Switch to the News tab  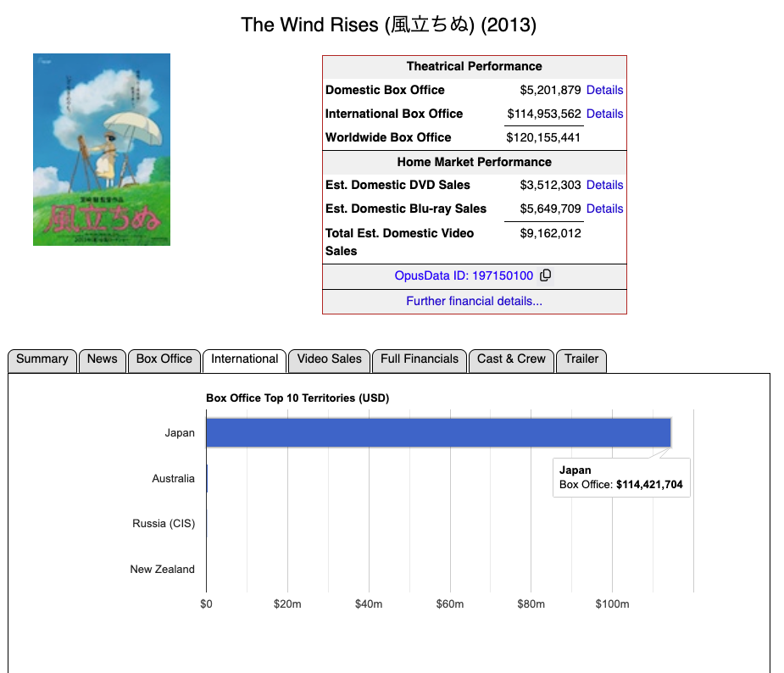[102, 359]
